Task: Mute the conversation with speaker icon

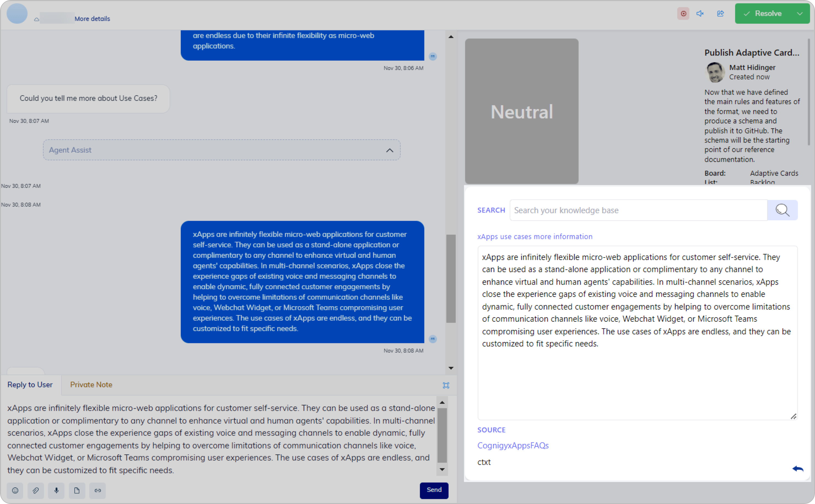Action: point(700,14)
